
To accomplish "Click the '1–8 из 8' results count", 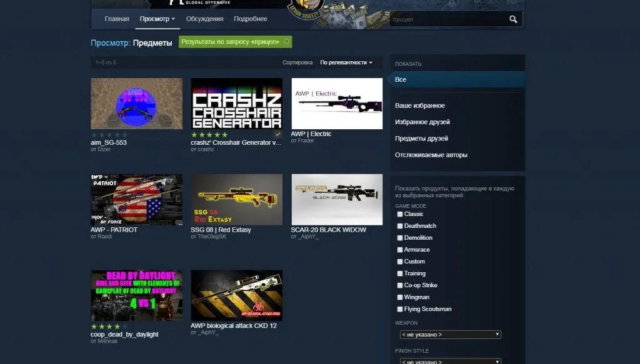I will (x=106, y=62).
